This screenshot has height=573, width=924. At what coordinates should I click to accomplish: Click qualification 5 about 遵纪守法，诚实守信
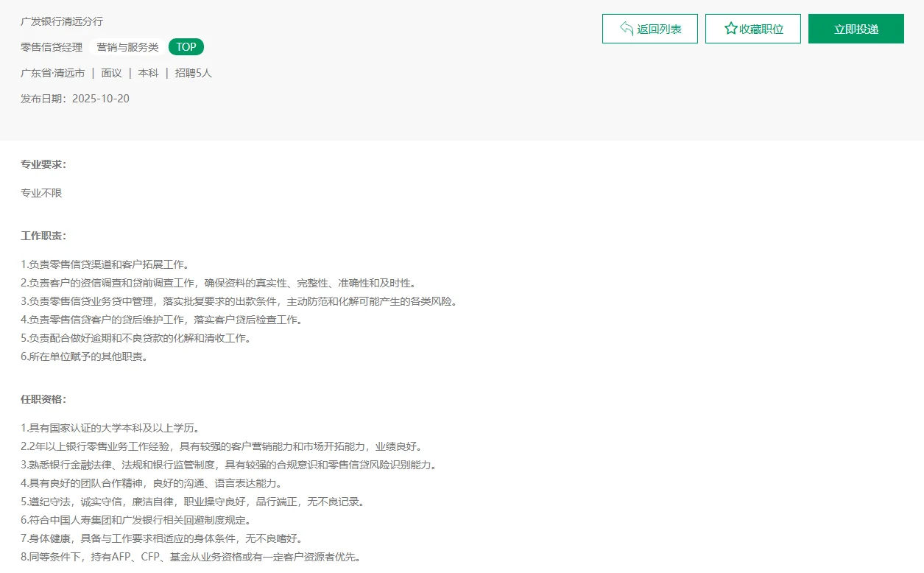193,502
